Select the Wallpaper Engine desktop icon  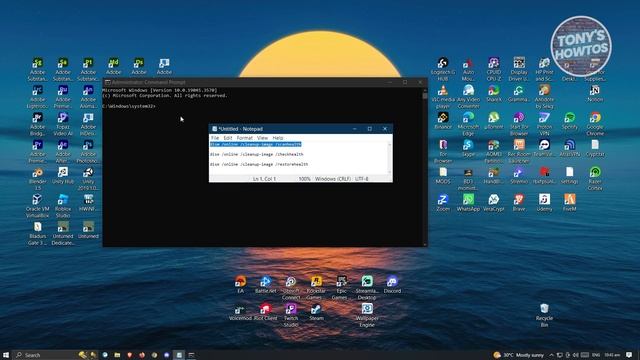(367, 315)
